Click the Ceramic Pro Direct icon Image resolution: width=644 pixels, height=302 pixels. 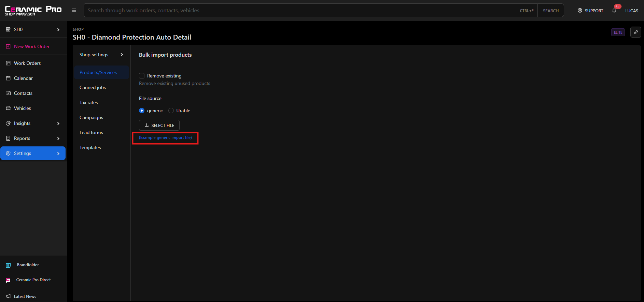[x=8, y=280]
